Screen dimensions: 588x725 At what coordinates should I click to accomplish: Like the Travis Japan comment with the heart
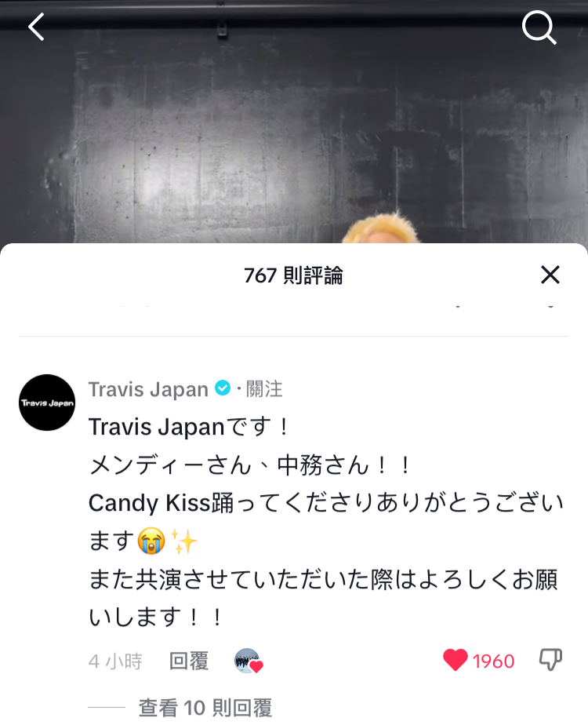(x=456, y=660)
